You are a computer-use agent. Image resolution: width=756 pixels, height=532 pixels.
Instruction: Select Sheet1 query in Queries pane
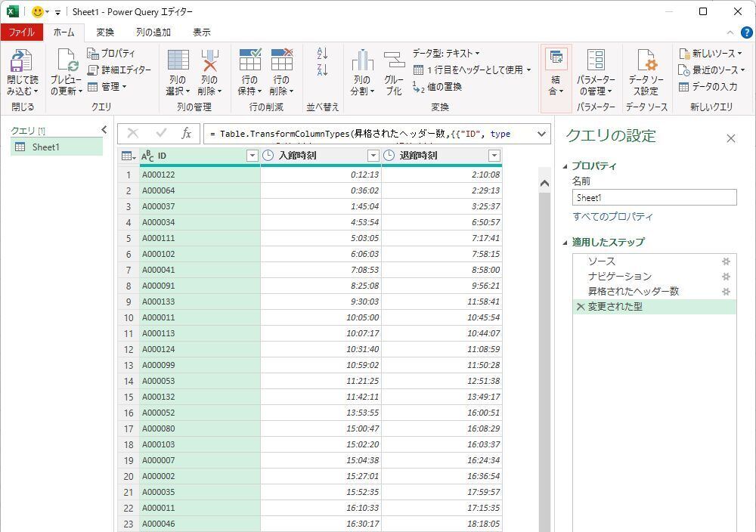pyautogui.click(x=57, y=147)
